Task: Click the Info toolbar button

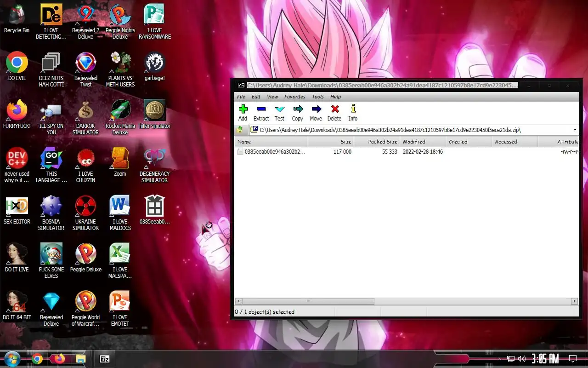Action: click(353, 113)
